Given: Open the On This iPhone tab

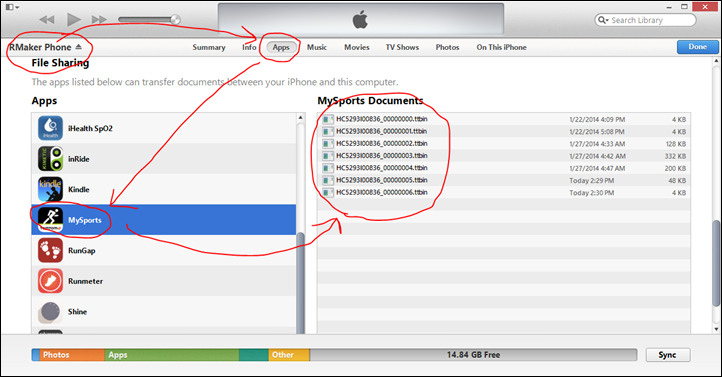Looking at the screenshot, I should [x=501, y=47].
